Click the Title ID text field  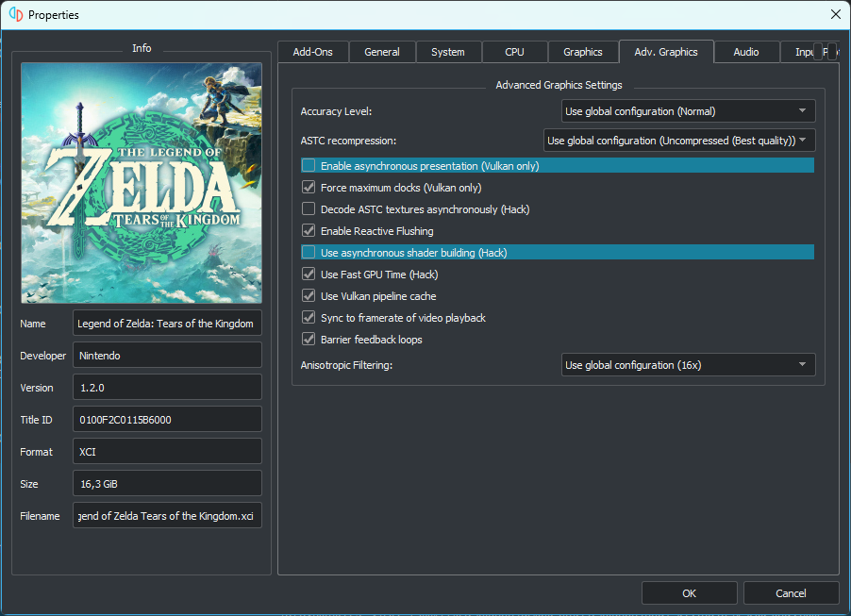pos(167,420)
